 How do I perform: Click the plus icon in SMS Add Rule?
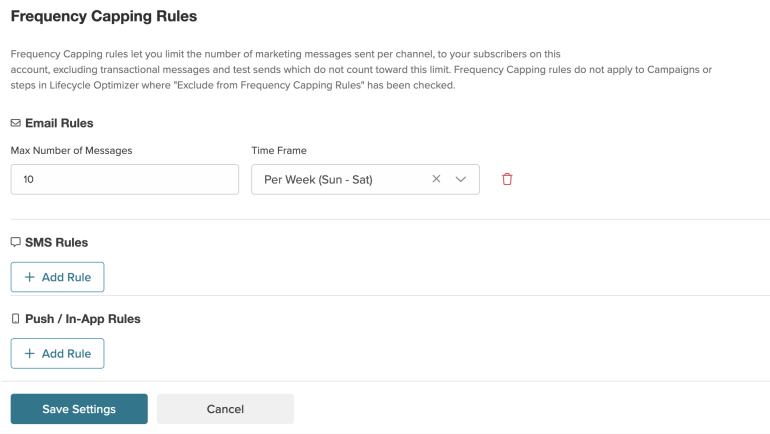29,277
